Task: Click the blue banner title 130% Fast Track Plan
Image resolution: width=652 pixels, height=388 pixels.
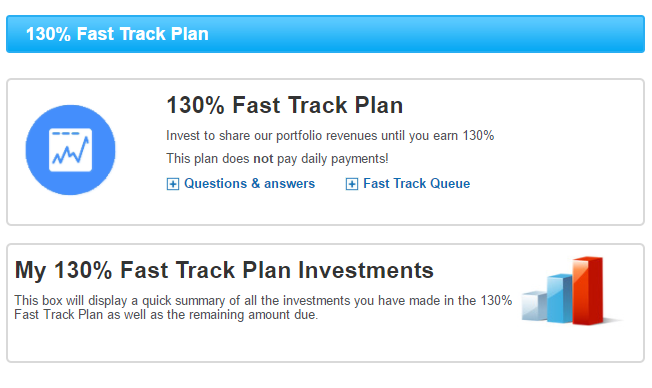Action: (x=117, y=34)
